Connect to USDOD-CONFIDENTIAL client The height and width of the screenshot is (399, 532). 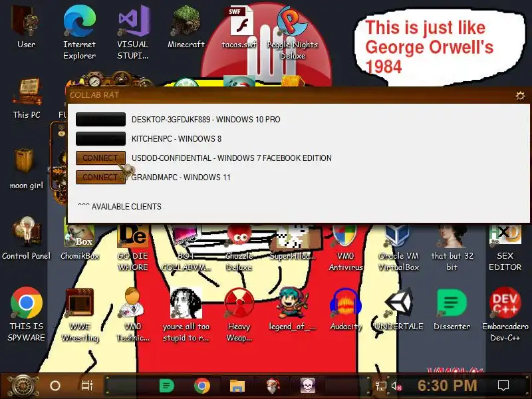(100, 158)
